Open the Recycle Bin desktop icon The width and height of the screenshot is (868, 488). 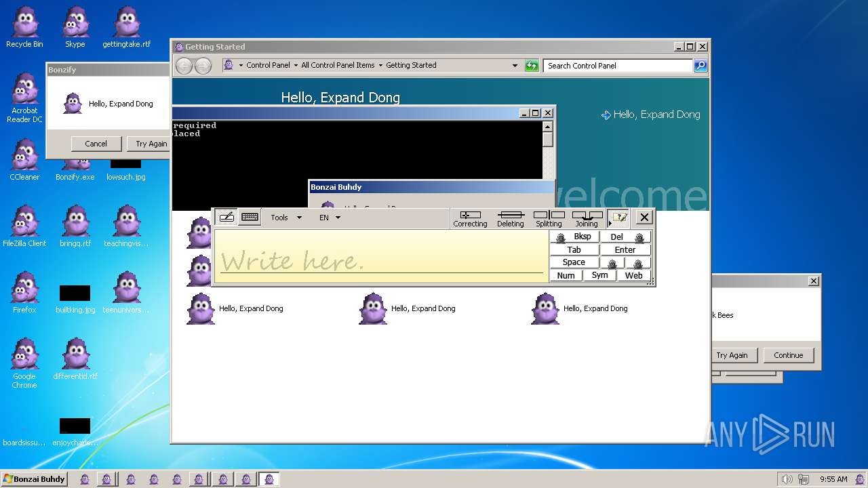pyautogui.click(x=24, y=27)
